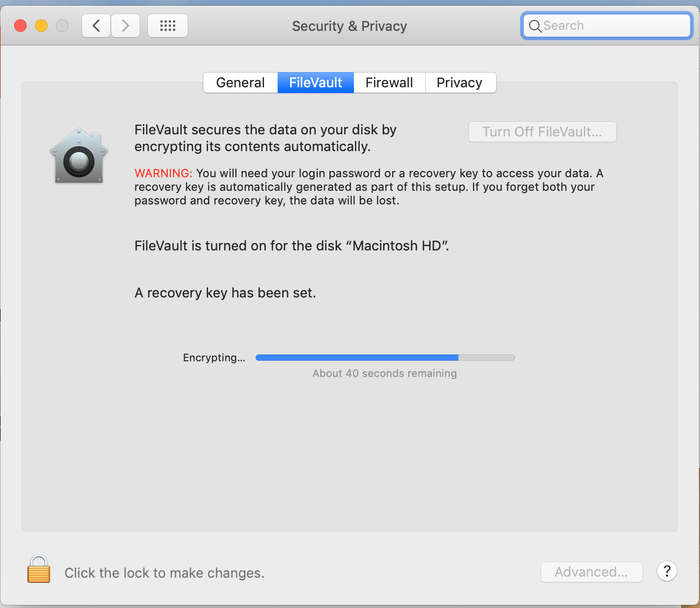Click the 'Security & Privacy' window title
This screenshot has height=608, width=700.
coord(349,26)
